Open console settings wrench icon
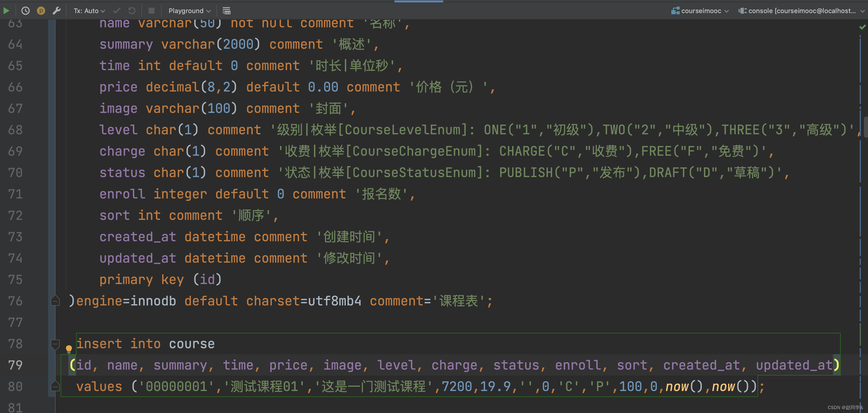Screen dimensions: 868x413 57,11
